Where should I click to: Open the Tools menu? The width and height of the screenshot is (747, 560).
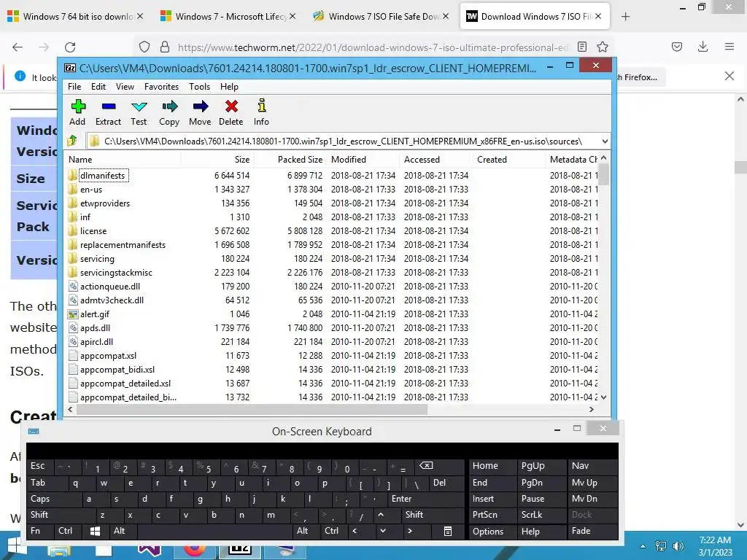(199, 87)
